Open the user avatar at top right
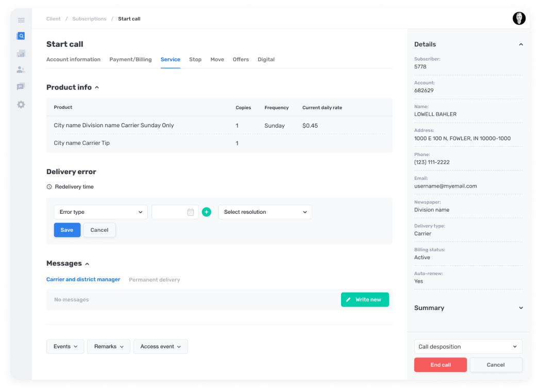The height and width of the screenshot is (392, 540). (519, 18)
